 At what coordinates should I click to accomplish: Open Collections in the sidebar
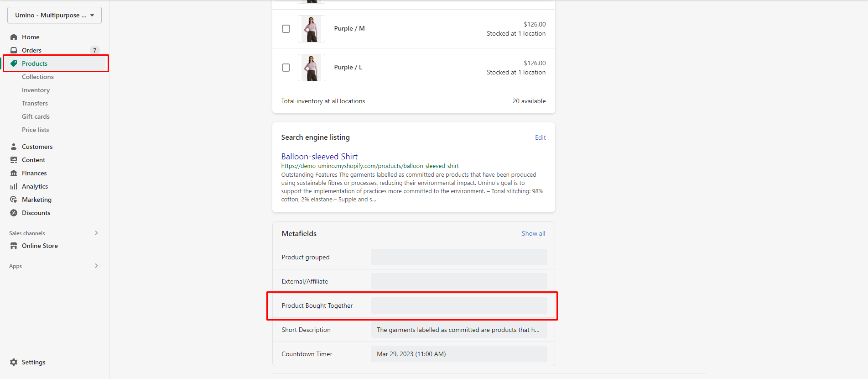38,77
